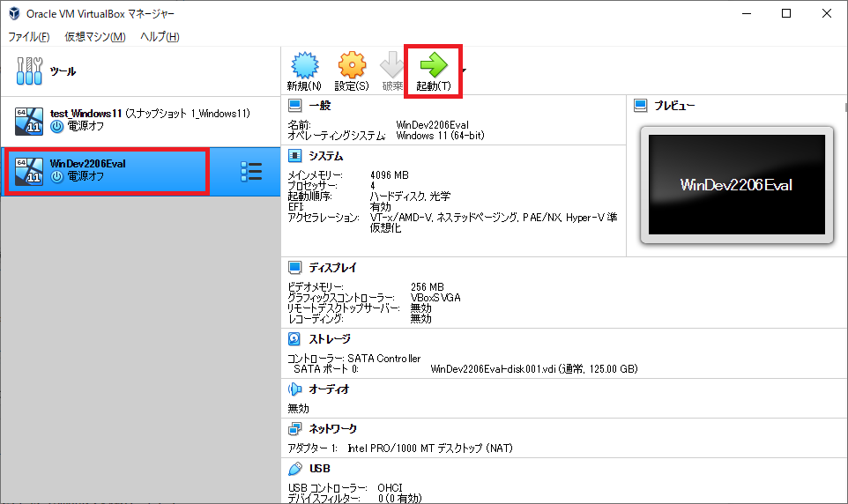
Task: Click the SATA Controller label
Action: tap(384, 359)
